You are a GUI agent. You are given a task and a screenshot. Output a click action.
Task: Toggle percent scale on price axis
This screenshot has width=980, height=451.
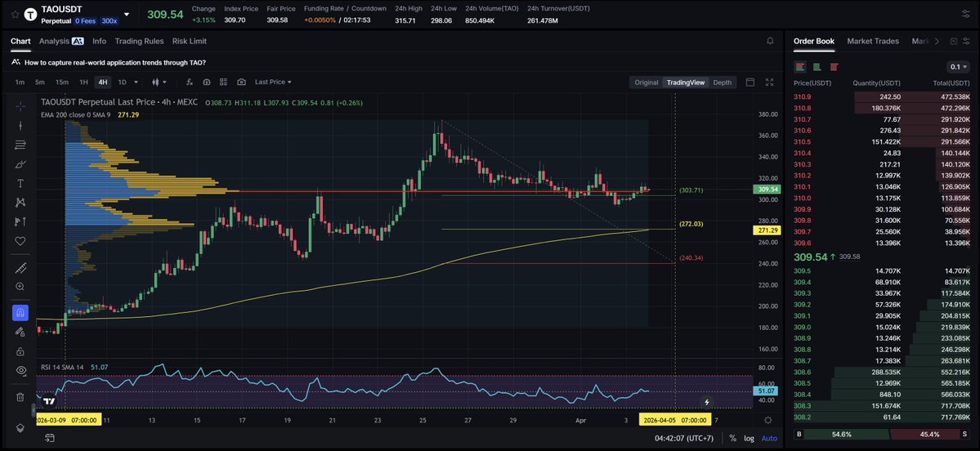point(732,439)
